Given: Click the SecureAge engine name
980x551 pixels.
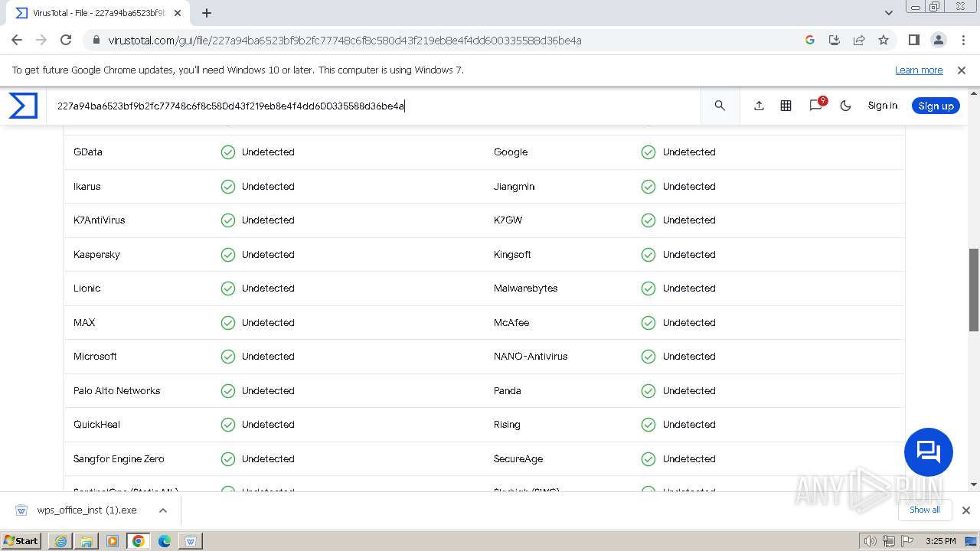Looking at the screenshot, I should (x=518, y=459).
